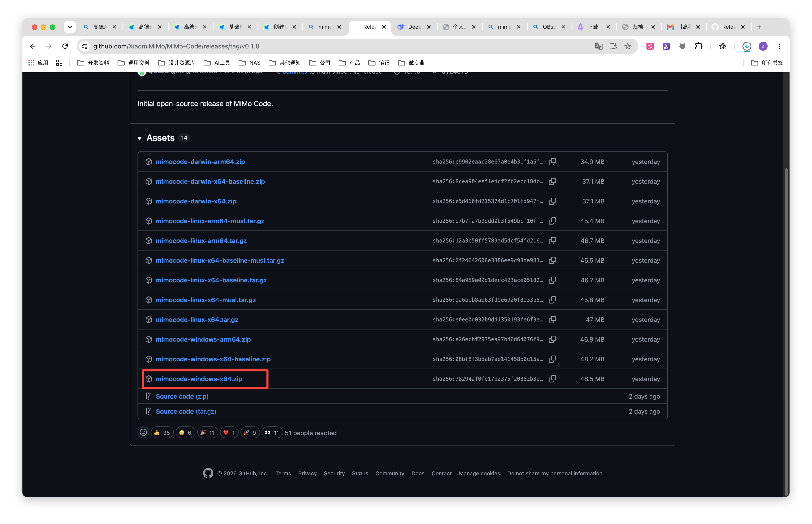Click the translate page icon in address bar
Image resolution: width=812 pixels, height=524 pixels.
(x=599, y=46)
